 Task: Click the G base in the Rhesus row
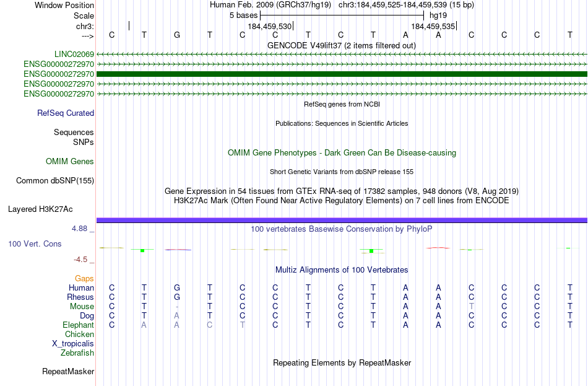tap(177, 297)
